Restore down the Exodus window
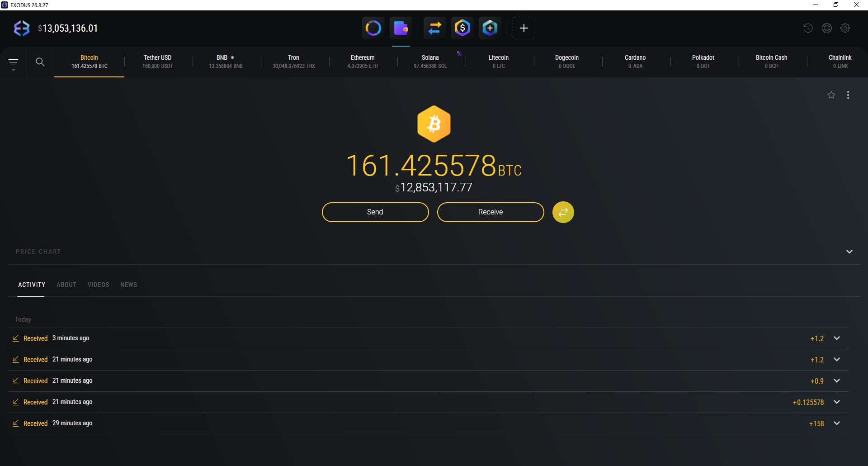This screenshot has width=868, height=466. point(836,5)
